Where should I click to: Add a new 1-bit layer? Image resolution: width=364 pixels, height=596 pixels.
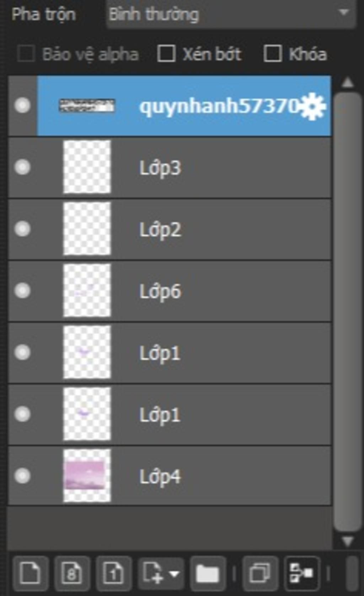(x=114, y=573)
